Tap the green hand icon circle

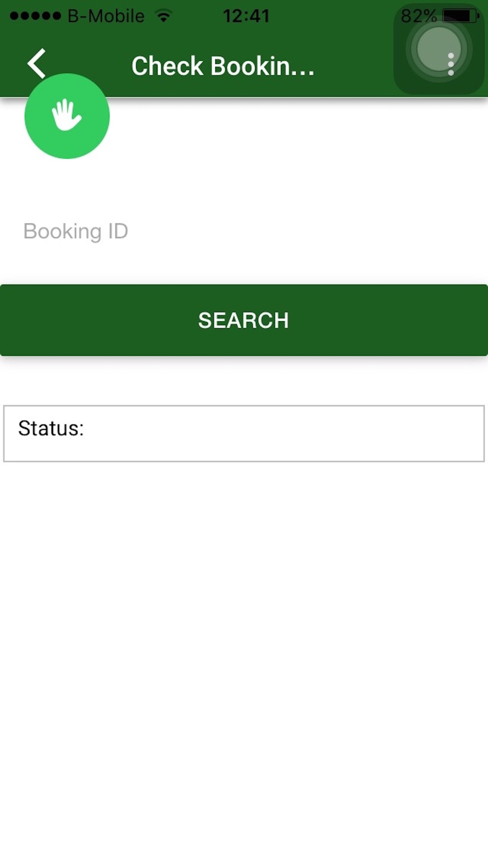pyautogui.click(x=67, y=116)
